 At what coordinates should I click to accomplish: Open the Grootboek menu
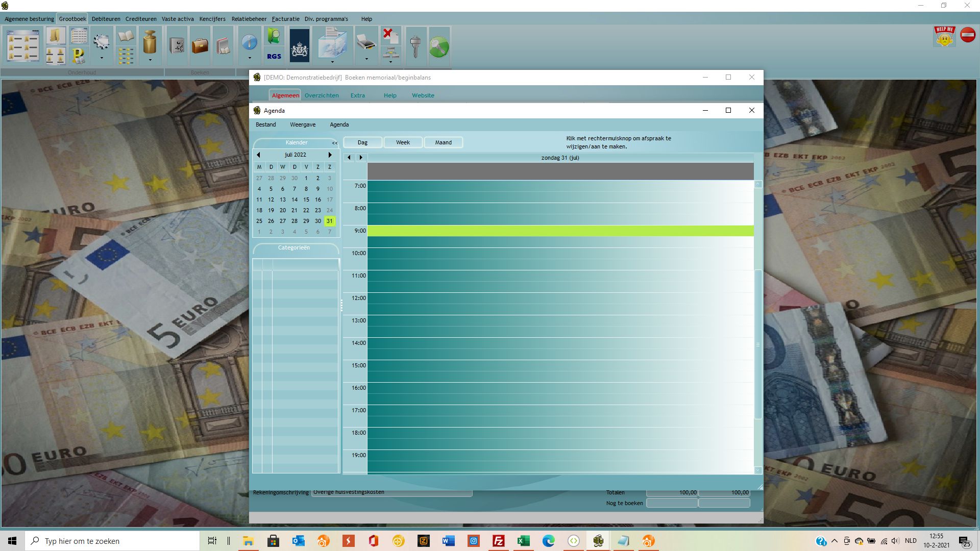(x=72, y=19)
